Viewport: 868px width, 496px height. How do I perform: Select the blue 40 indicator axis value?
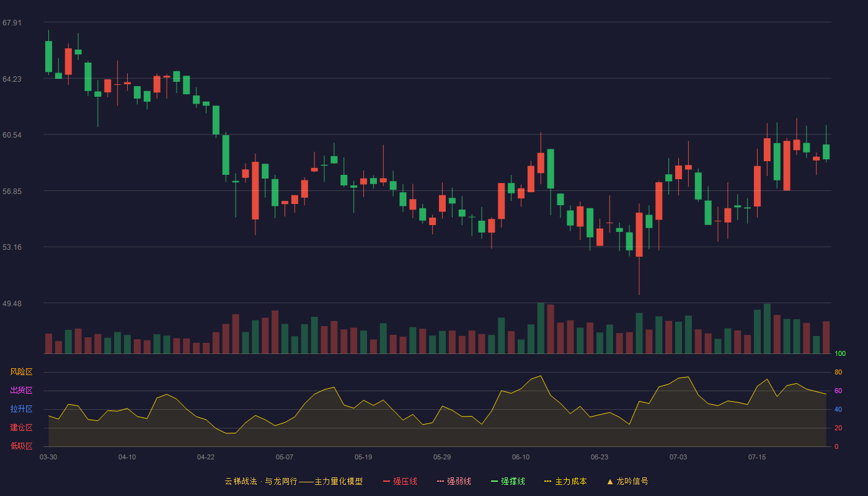click(x=838, y=409)
